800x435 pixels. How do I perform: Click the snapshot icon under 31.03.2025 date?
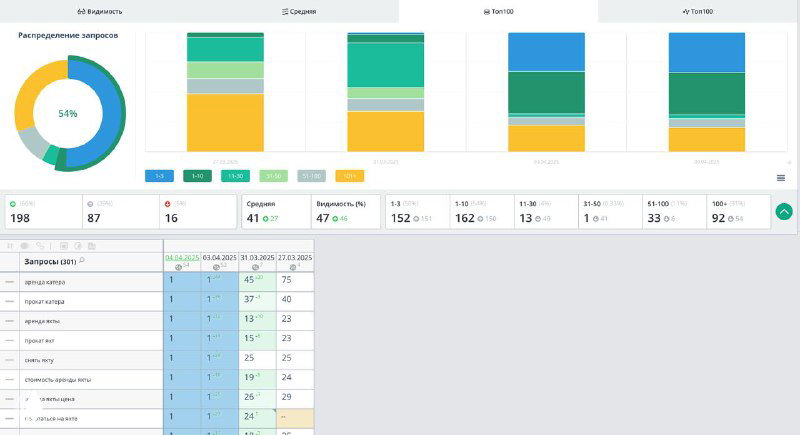coord(255,267)
